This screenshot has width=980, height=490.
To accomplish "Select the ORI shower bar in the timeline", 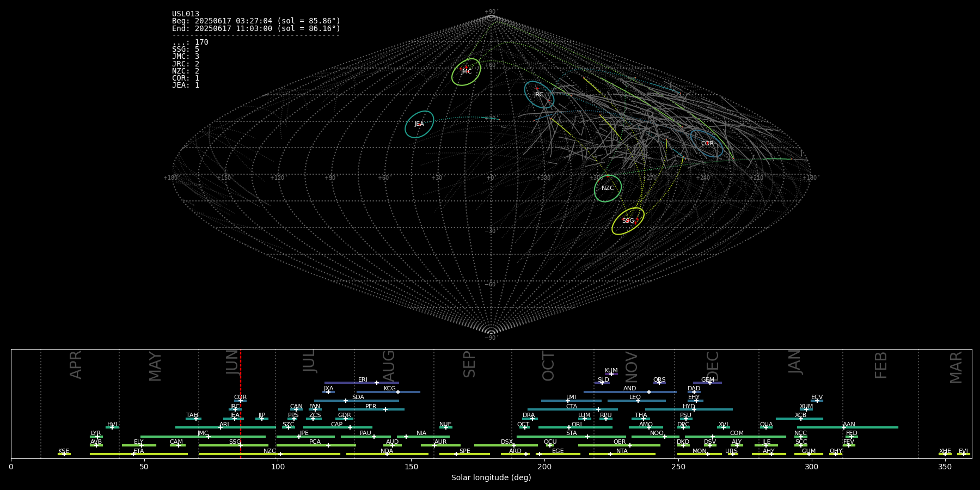I will 575,427.
